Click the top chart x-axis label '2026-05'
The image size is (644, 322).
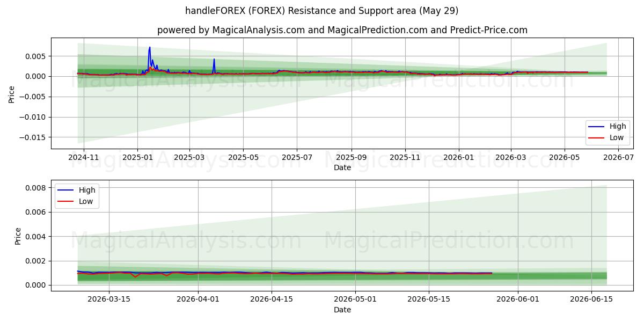point(564,158)
